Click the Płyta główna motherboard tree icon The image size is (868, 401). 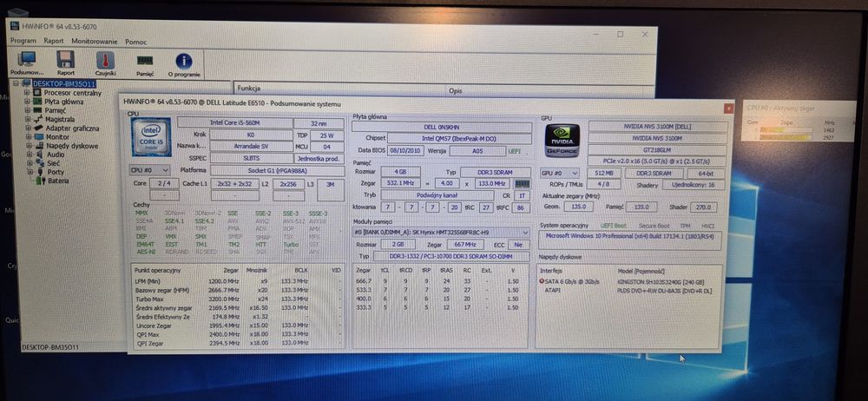coord(37,102)
